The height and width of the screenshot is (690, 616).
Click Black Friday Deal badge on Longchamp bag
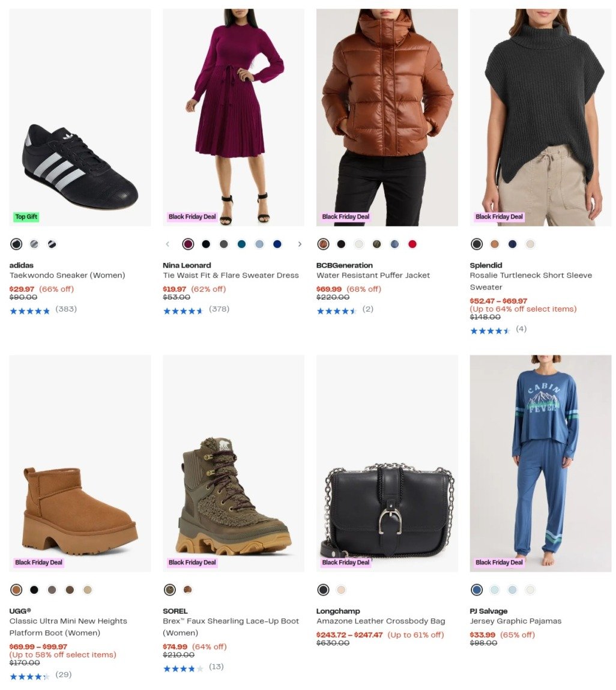point(345,563)
